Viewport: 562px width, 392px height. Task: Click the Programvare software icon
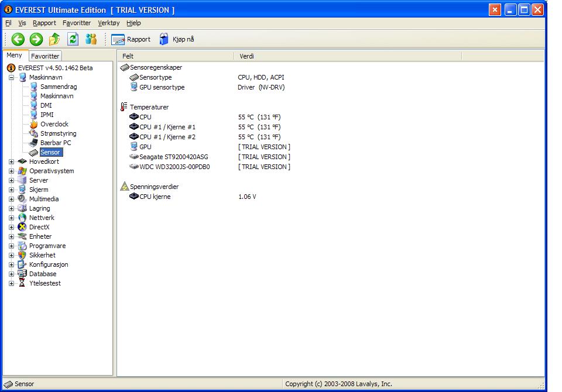pyautogui.click(x=22, y=246)
